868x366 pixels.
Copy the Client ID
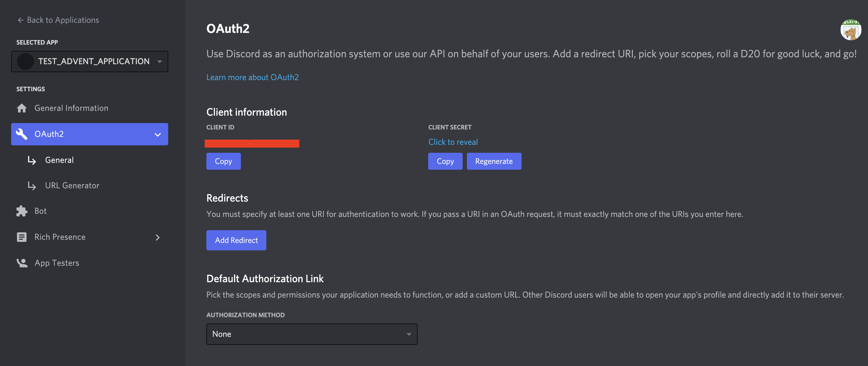pyautogui.click(x=223, y=162)
